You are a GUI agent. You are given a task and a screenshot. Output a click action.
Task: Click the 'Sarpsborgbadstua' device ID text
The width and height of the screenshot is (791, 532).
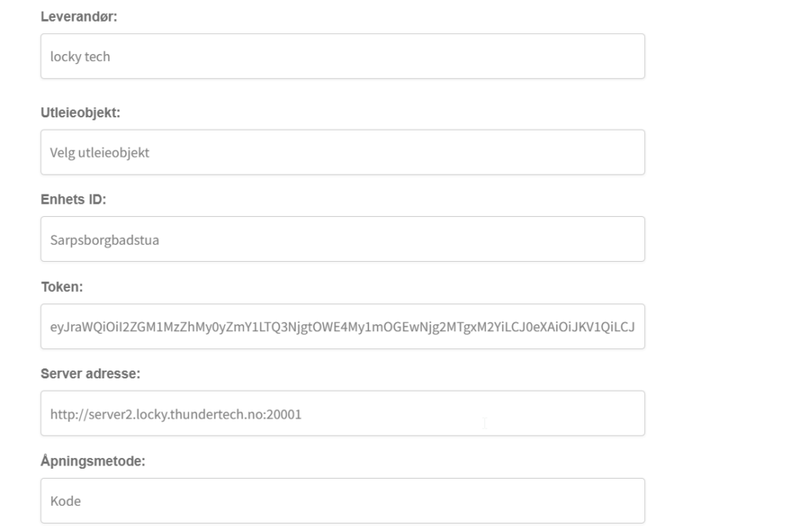pyautogui.click(x=99, y=239)
